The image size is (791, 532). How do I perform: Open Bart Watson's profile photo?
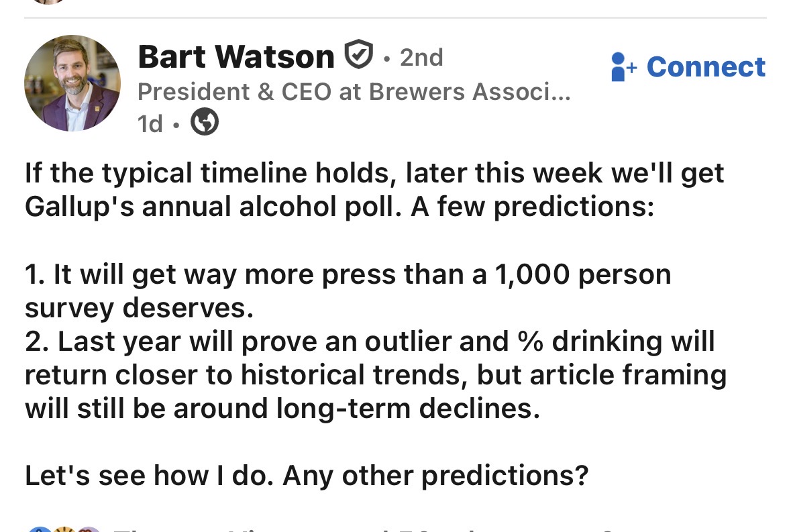(x=72, y=83)
